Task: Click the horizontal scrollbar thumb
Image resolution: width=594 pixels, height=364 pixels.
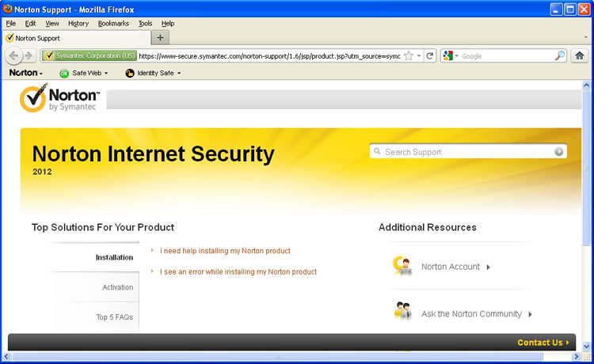Action: [x=278, y=356]
